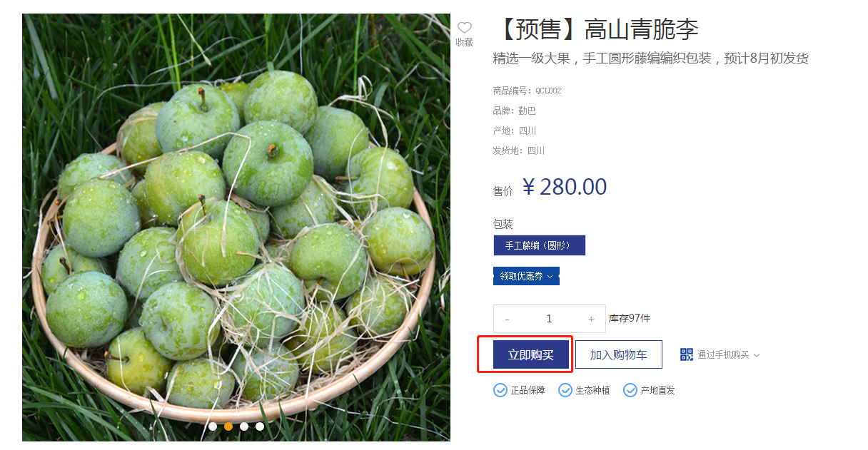Select the fourth image carousel dot

260,426
